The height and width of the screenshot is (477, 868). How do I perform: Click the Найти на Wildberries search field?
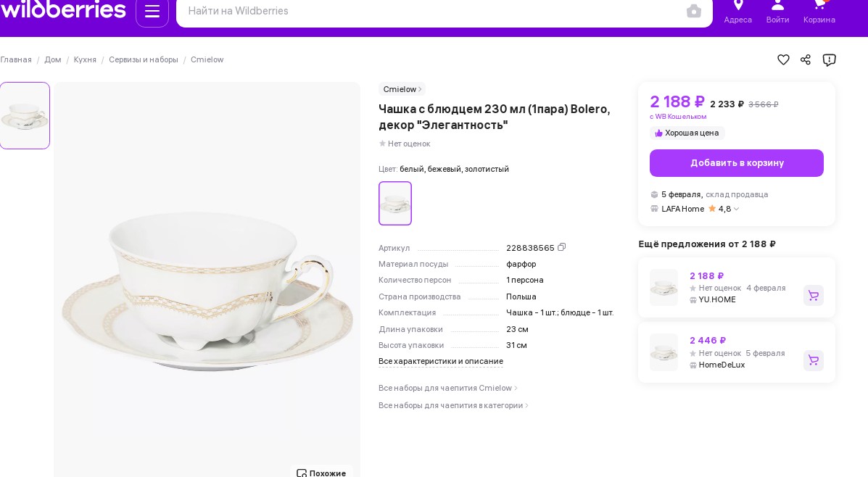click(431, 11)
